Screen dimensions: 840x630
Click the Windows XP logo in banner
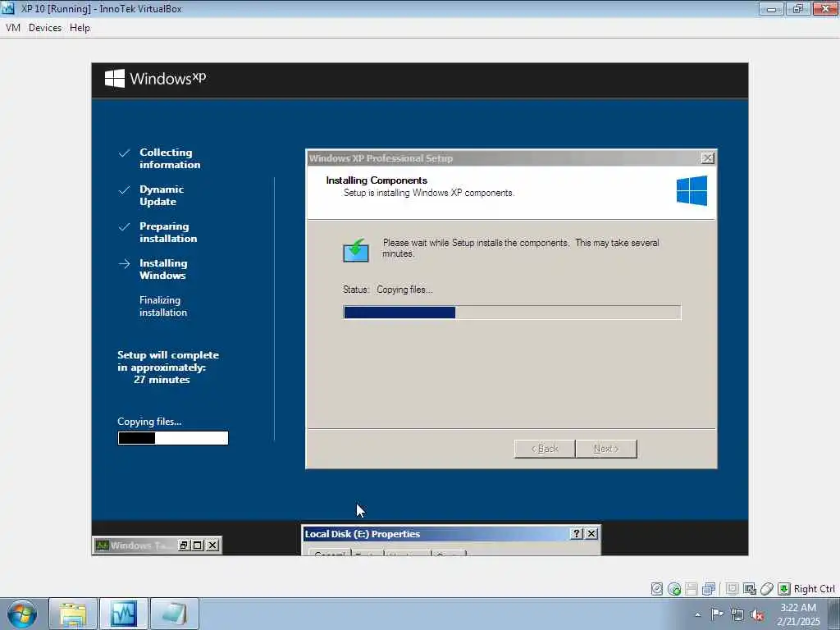pos(155,79)
